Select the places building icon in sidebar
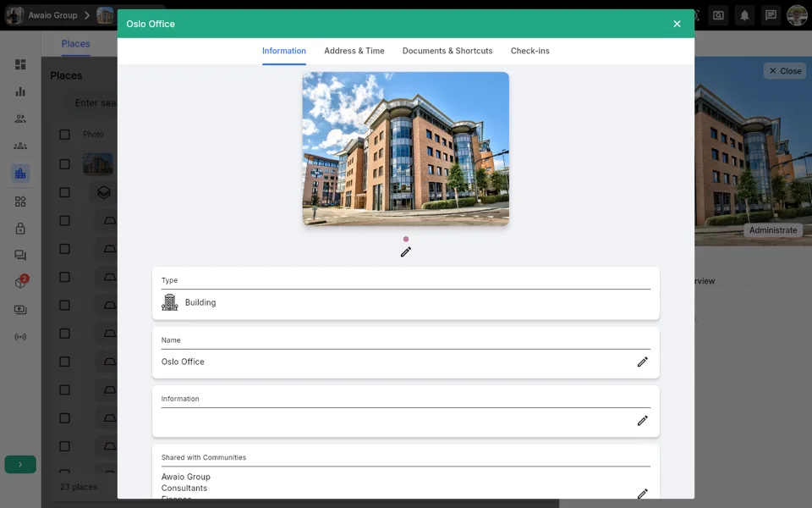812x508 pixels. [20, 173]
